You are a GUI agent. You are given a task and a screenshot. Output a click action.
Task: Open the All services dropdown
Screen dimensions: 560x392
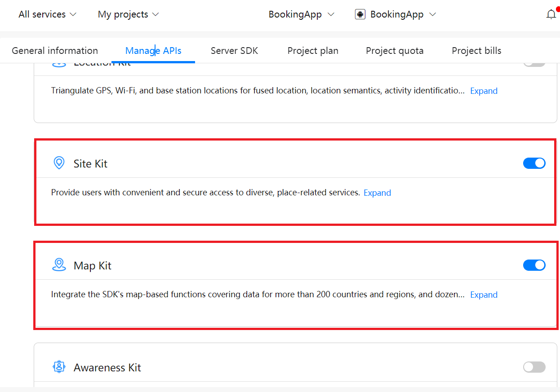click(x=48, y=14)
